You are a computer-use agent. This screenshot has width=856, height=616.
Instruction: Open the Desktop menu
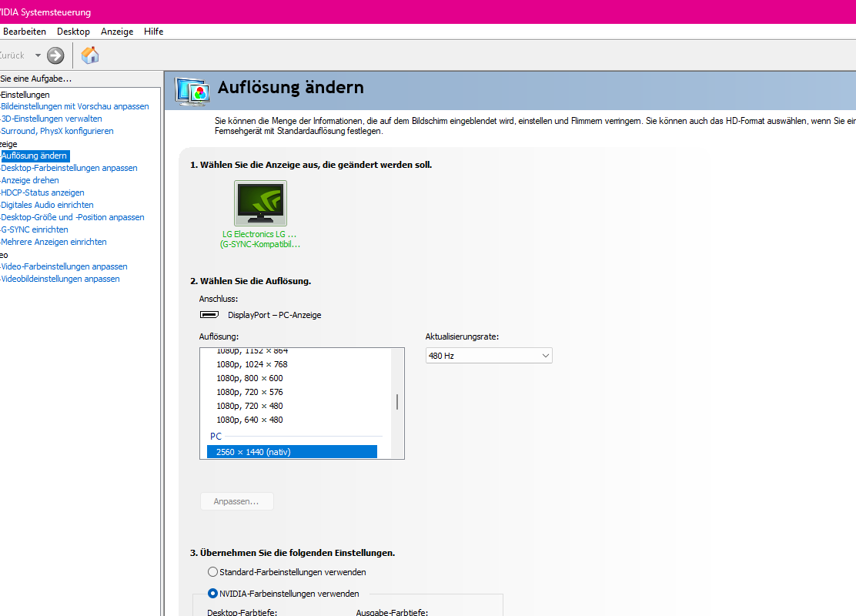pyautogui.click(x=73, y=32)
